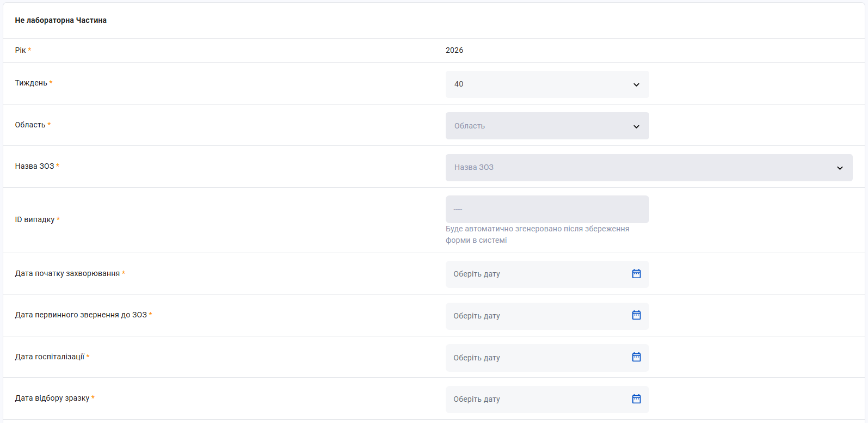Click the Дата первинного звернення date field

(x=547, y=316)
